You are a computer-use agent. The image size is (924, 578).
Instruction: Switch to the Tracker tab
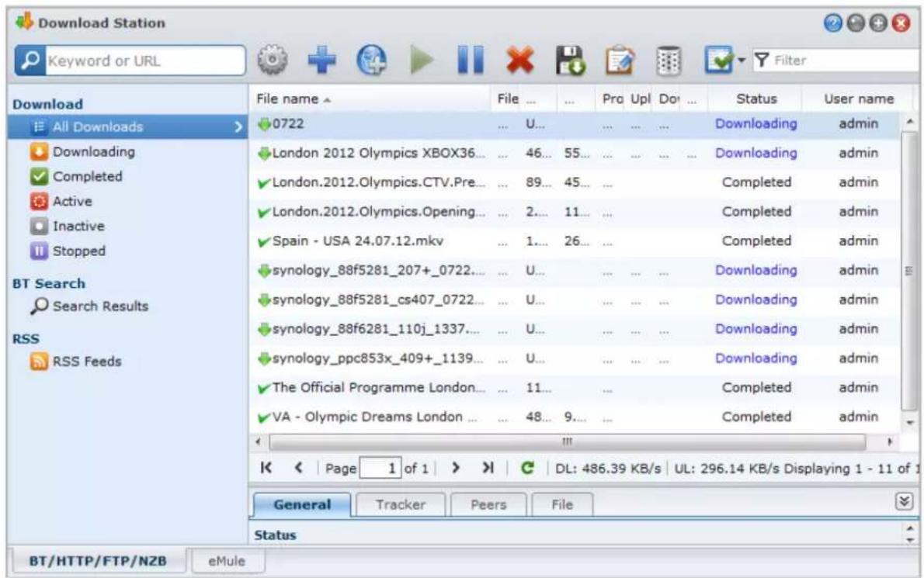401,504
